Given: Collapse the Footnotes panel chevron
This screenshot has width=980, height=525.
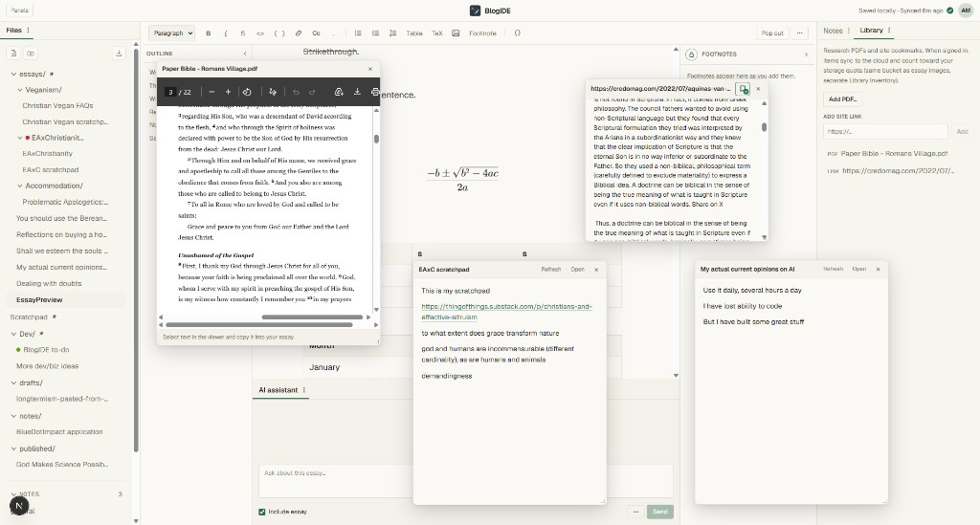Looking at the screenshot, I should pyautogui.click(x=806, y=55).
